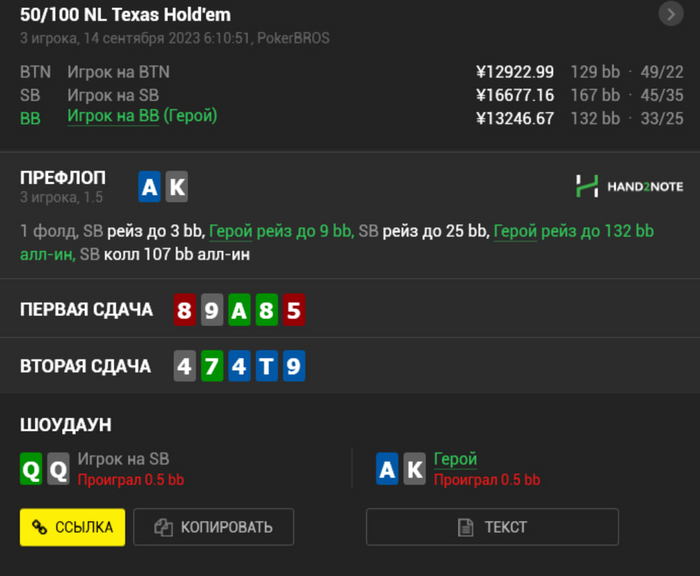Click the blue T card in second deal
This screenshot has height=576, width=700.
pos(267,366)
